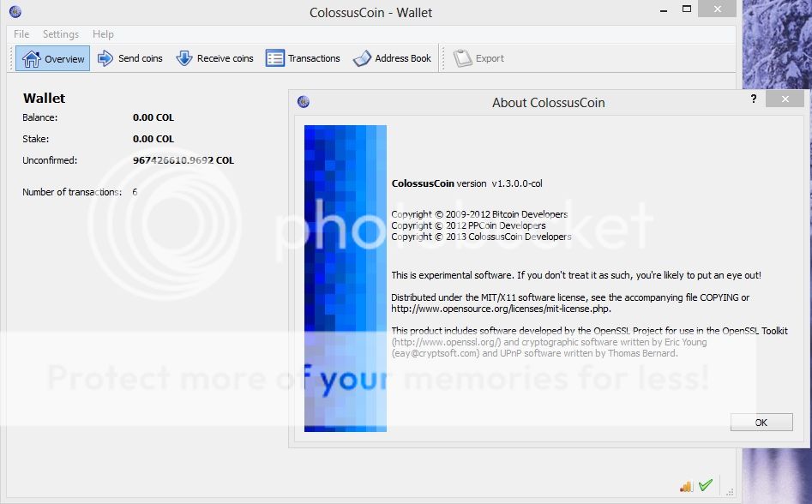Close the About ColossusCoin dialog
The image size is (812, 504).
tap(785, 99)
